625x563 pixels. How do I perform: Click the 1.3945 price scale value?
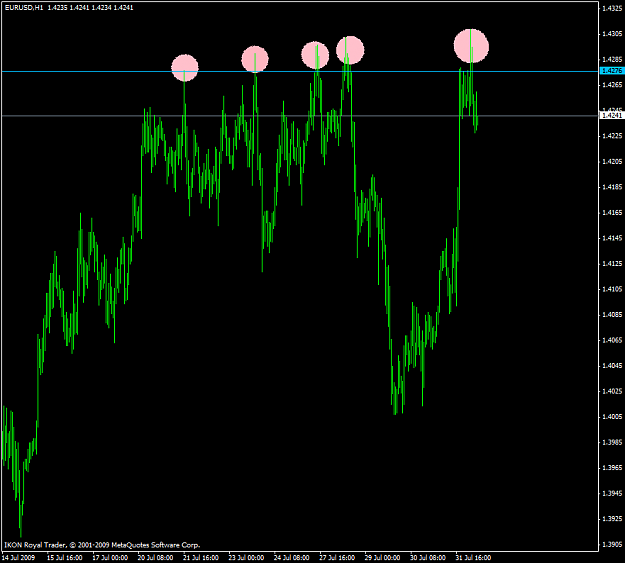tap(612, 493)
